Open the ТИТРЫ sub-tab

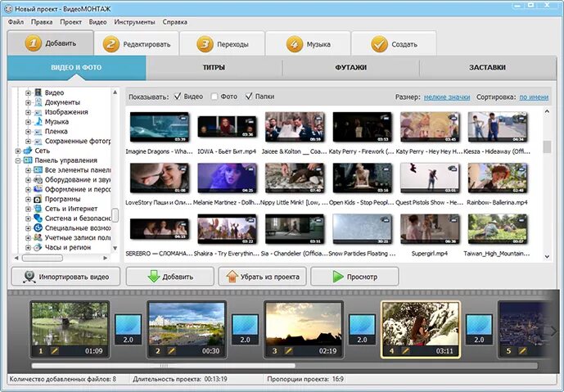214,68
